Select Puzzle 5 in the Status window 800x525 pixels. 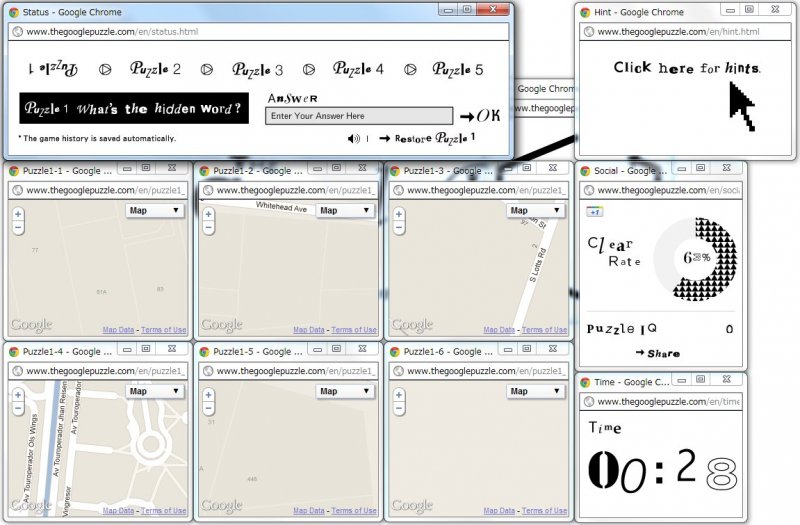coord(458,69)
